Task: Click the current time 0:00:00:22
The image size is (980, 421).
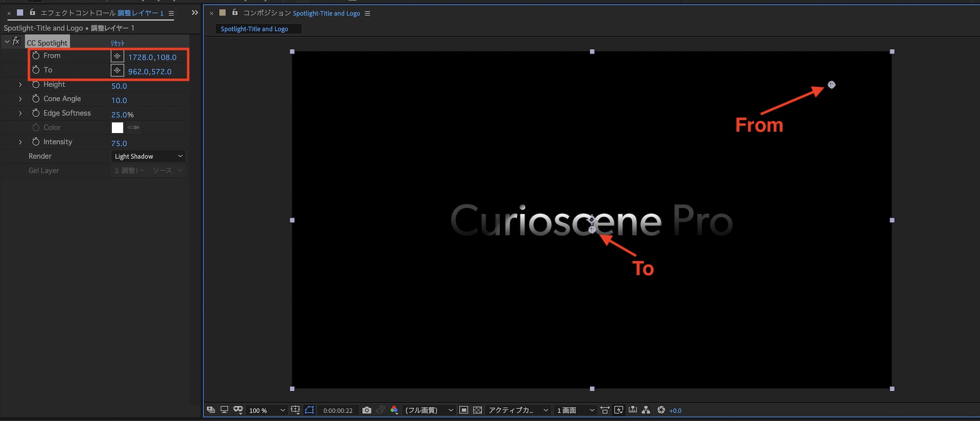Action: [338, 410]
